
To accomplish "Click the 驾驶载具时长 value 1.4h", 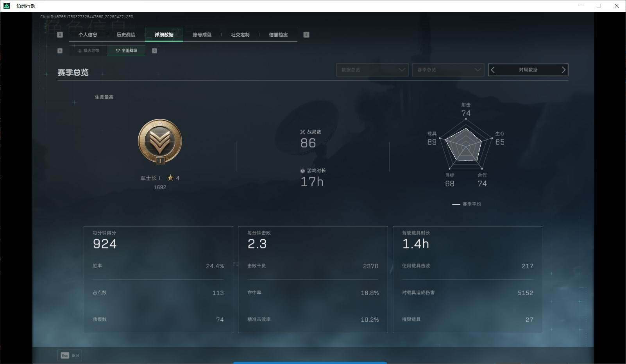I will [x=416, y=244].
